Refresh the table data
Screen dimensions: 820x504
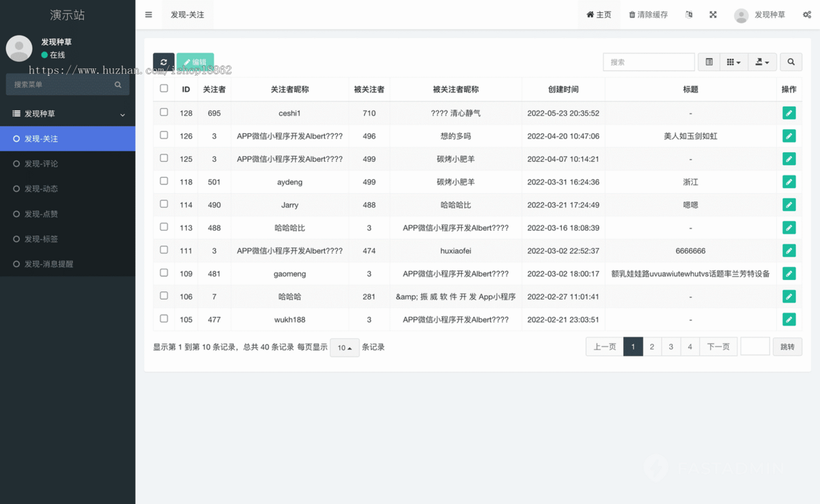pos(163,61)
